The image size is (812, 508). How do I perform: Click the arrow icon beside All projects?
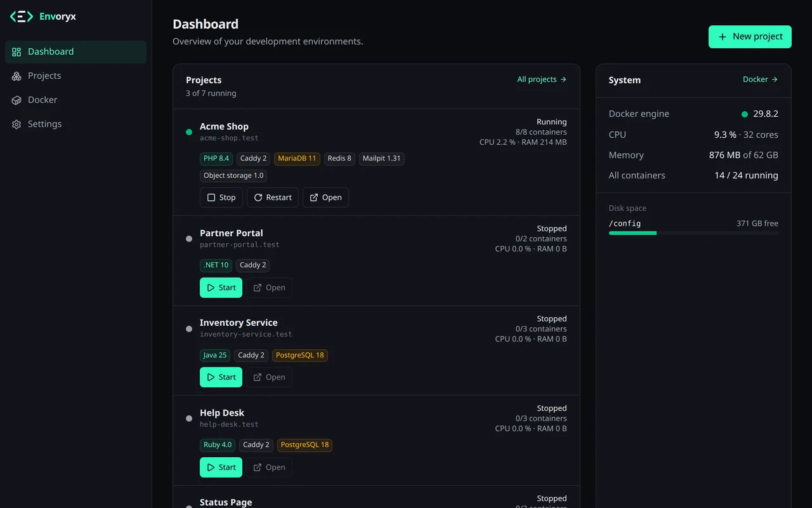point(563,79)
